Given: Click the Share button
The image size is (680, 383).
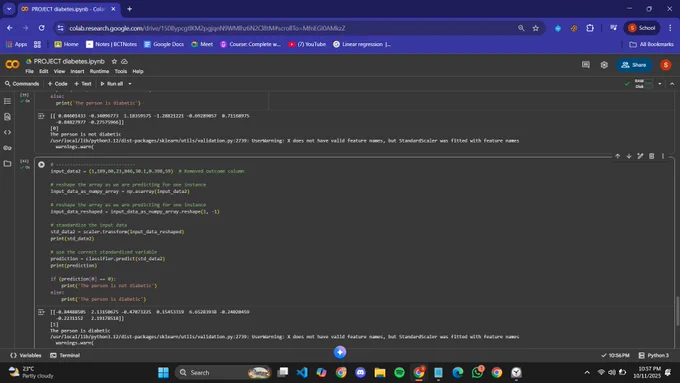Looking at the screenshot, I should pos(634,65).
